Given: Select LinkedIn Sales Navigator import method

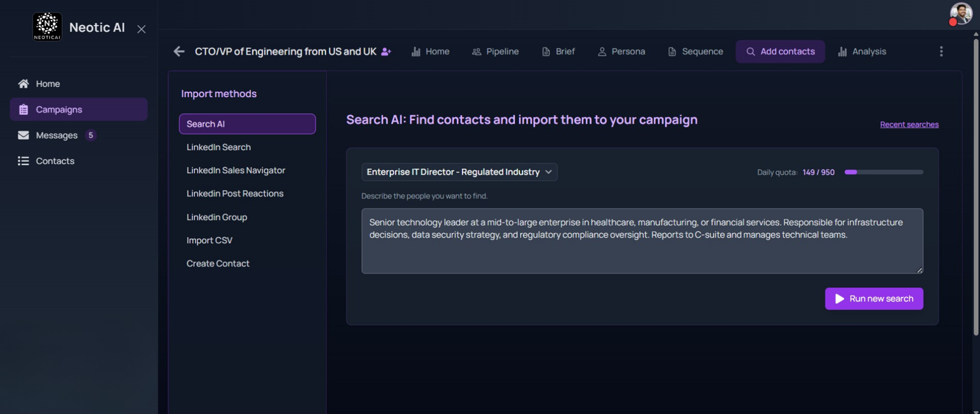Looking at the screenshot, I should [247, 170].
